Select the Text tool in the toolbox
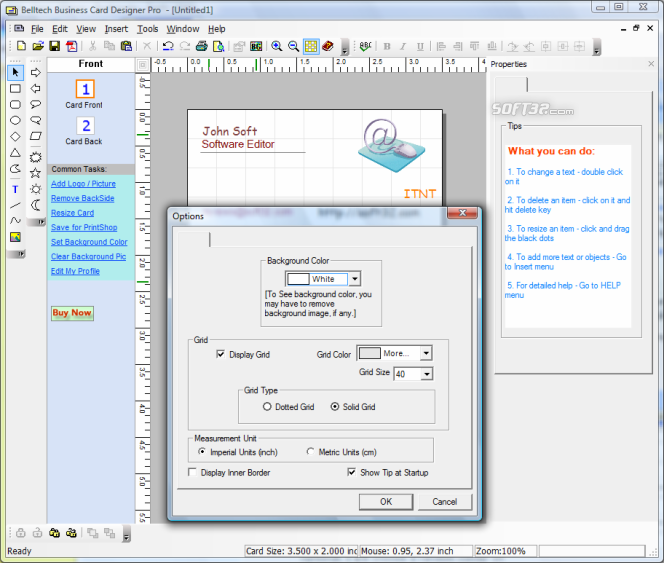Viewport: 664px width, 563px height. click(15, 189)
